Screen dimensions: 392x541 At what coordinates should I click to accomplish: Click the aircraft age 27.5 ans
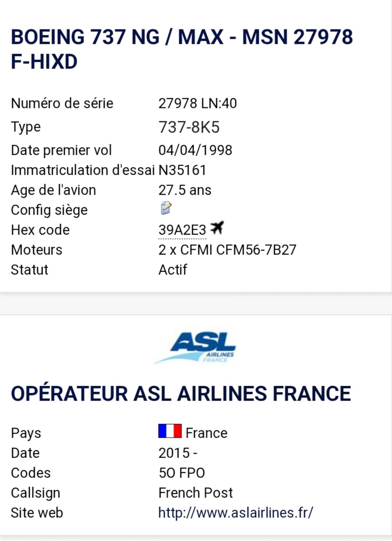pos(185,190)
